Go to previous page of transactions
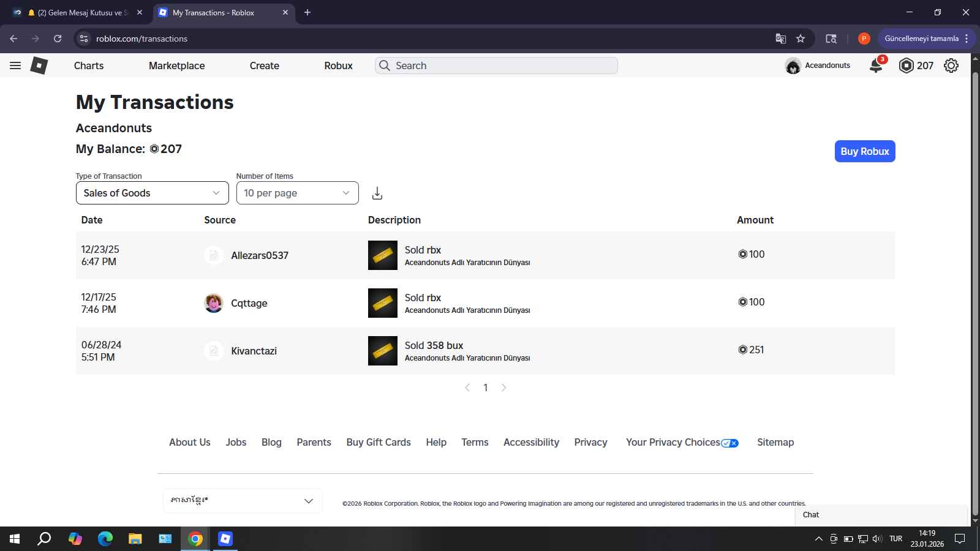The height and width of the screenshot is (551, 980). [x=467, y=388]
